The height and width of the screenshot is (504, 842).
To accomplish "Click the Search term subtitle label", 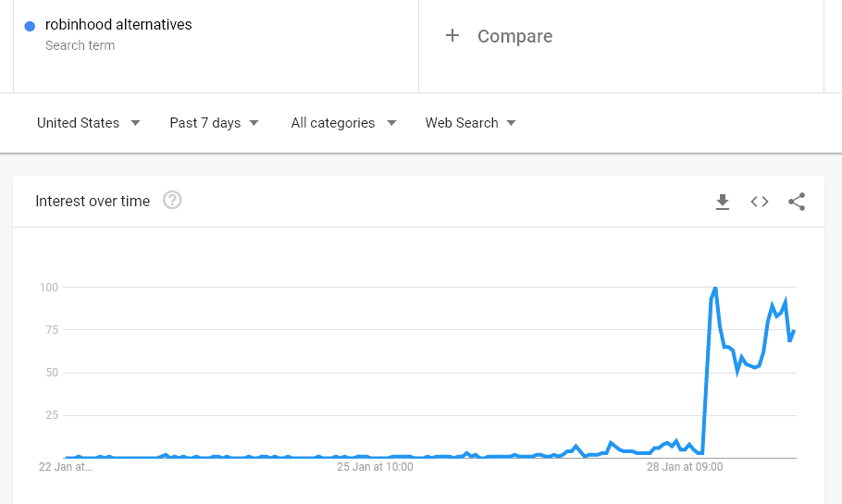I will click(80, 45).
